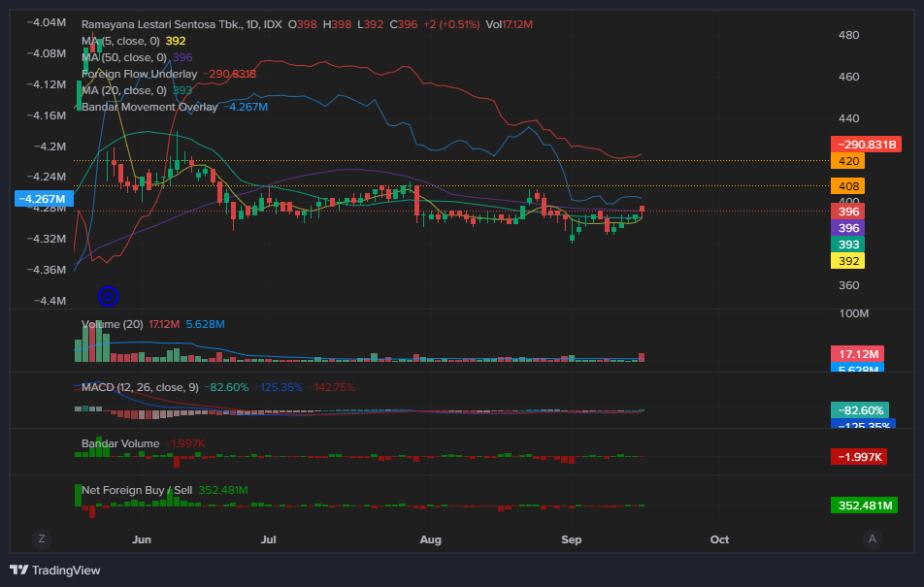
Task: Click the 5.628M volume MA value
Action: pos(205,324)
